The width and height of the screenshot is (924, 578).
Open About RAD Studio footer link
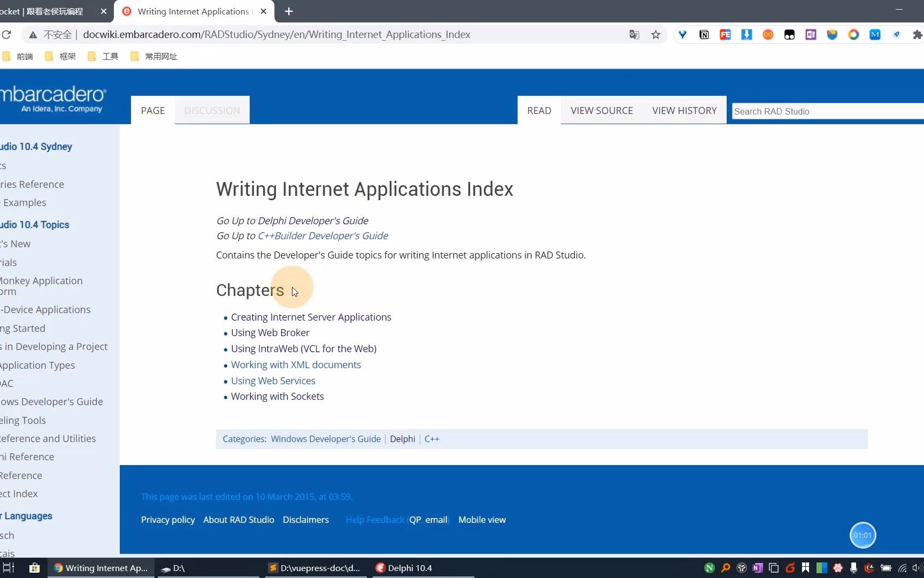pyautogui.click(x=238, y=520)
